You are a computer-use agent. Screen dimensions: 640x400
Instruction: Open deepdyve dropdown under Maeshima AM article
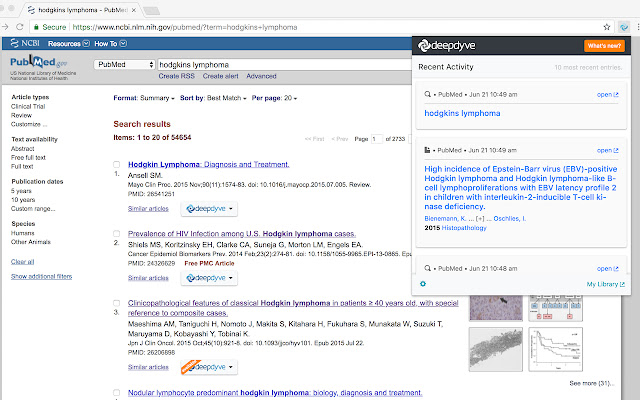point(209,367)
